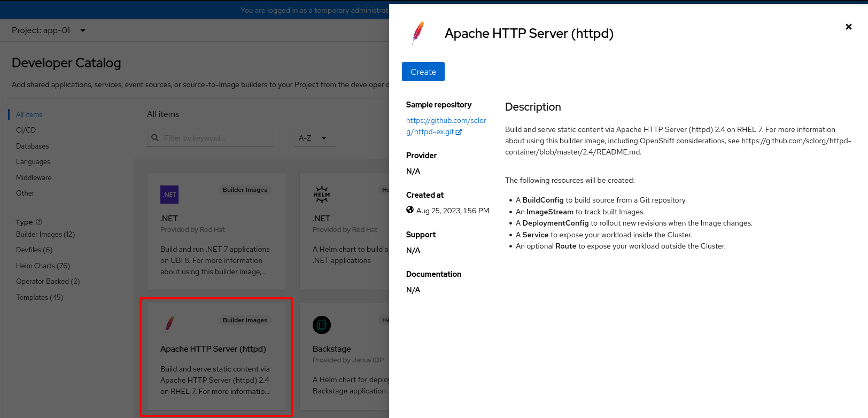
Task: Click Builder Images badge on Apache httpd card
Action: 245,320
